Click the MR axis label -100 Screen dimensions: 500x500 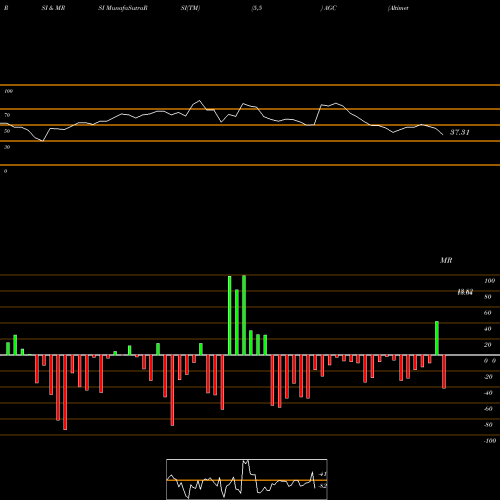click(x=490, y=441)
